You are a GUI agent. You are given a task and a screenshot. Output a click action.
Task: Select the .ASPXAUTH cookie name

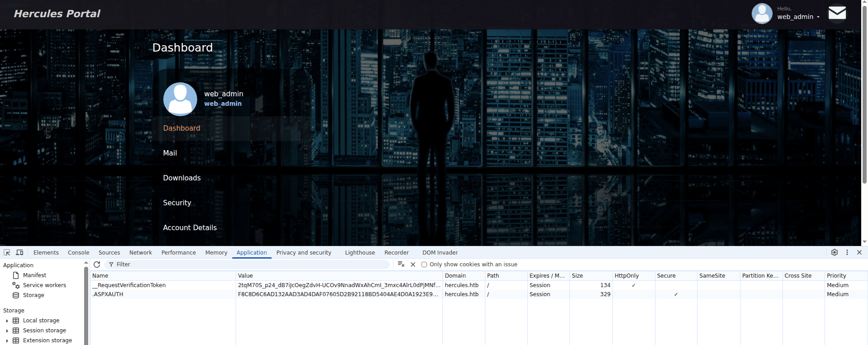pyautogui.click(x=108, y=294)
